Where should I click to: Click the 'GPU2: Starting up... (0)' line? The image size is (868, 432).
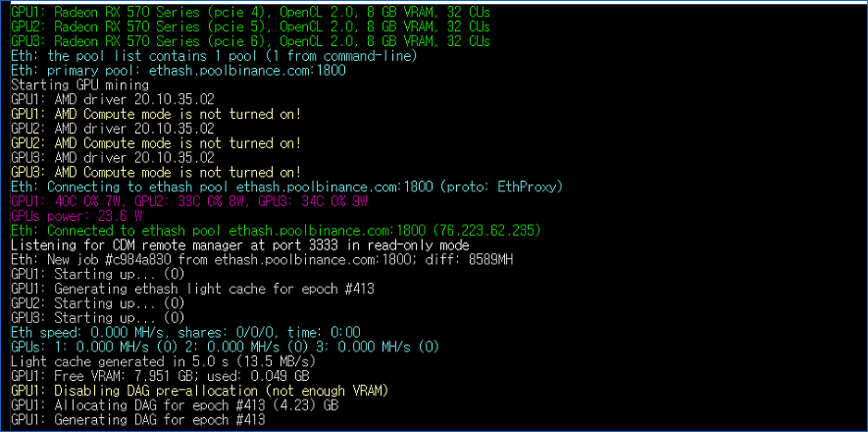[x=98, y=303]
